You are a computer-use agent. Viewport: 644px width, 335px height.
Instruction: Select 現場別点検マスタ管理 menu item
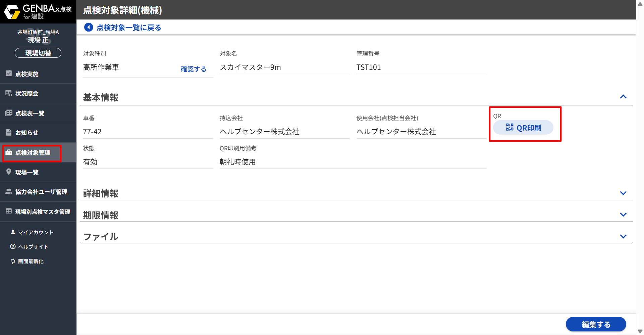point(42,211)
